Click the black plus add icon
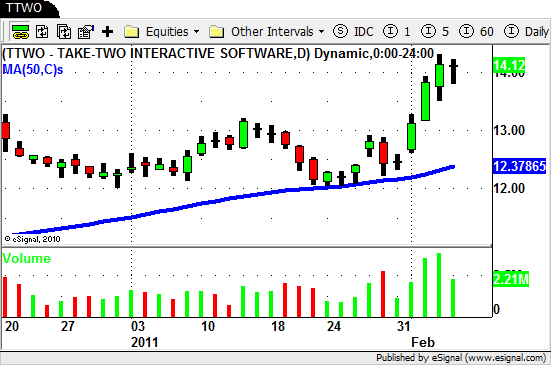Screen dimensions: 551x365 click(108, 32)
